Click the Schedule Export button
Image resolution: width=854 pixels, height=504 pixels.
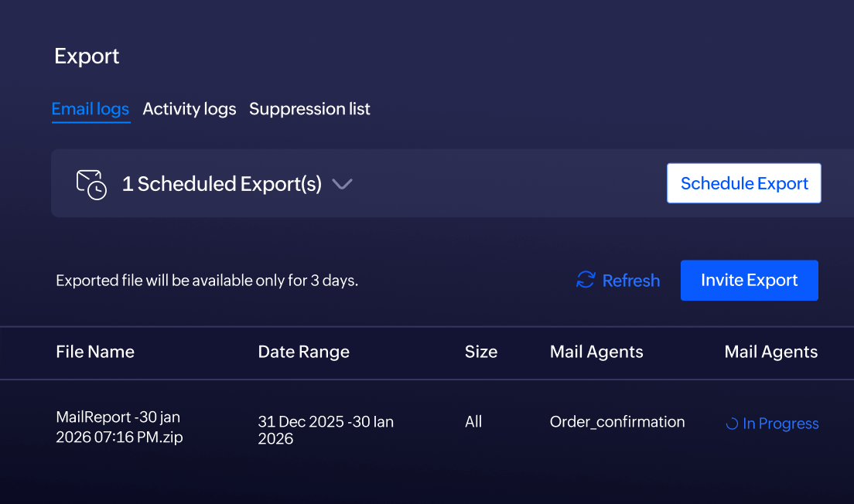[x=743, y=183]
